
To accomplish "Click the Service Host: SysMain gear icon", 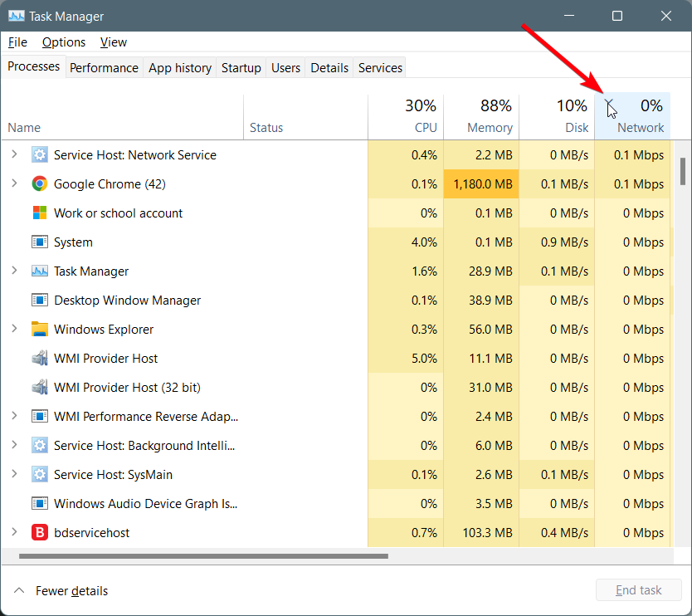I will (40, 474).
